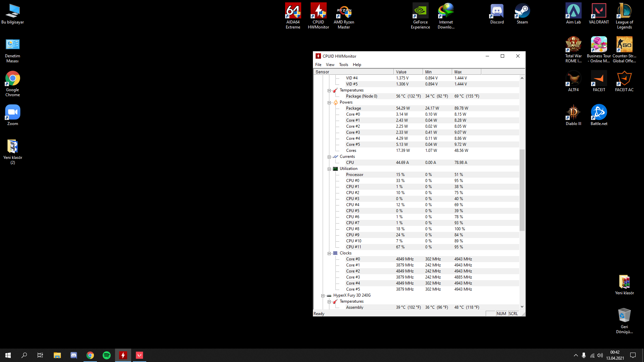Open the CPUID HWMonitor desktop shortcut
Image resolution: width=644 pixels, height=362 pixels.
click(x=318, y=16)
